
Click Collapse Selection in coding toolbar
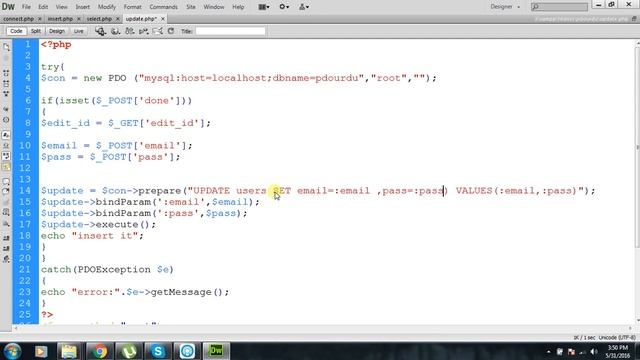pos(6,84)
